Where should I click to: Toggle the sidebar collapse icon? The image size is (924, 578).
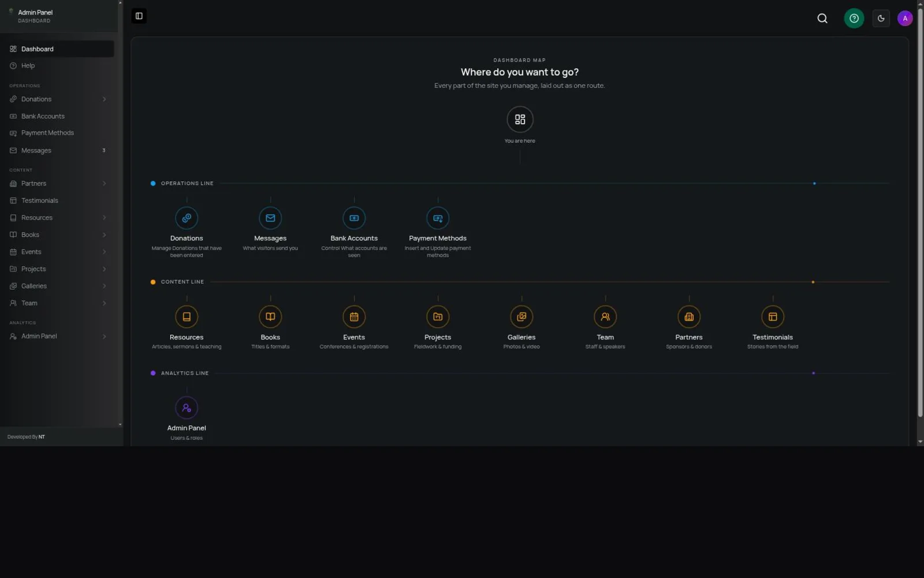(139, 16)
